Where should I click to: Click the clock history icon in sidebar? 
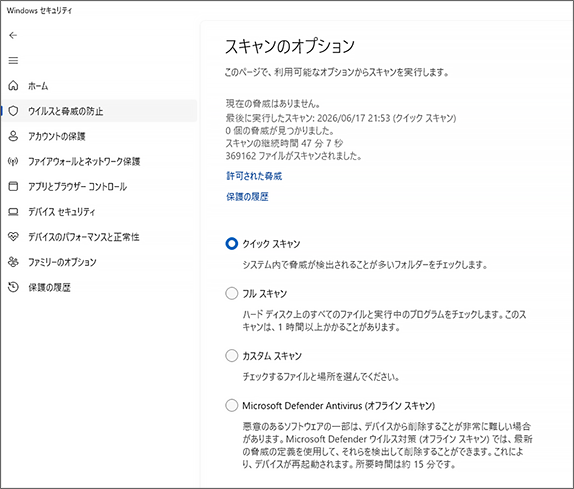point(13,287)
